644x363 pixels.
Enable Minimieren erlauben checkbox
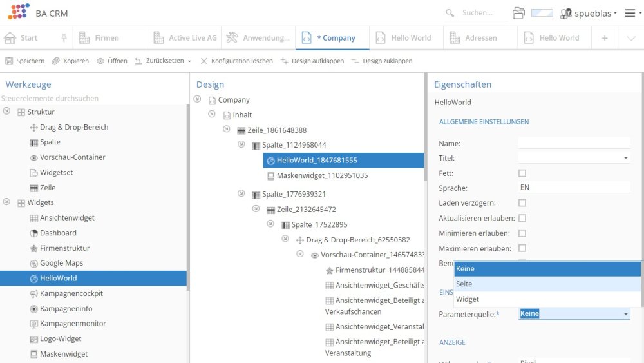(x=522, y=233)
